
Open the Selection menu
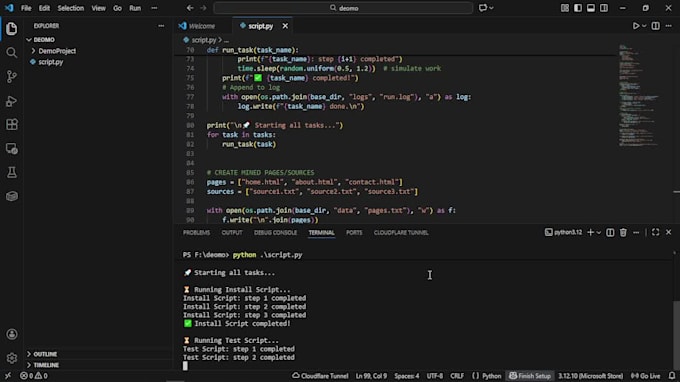(x=71, y=8)
